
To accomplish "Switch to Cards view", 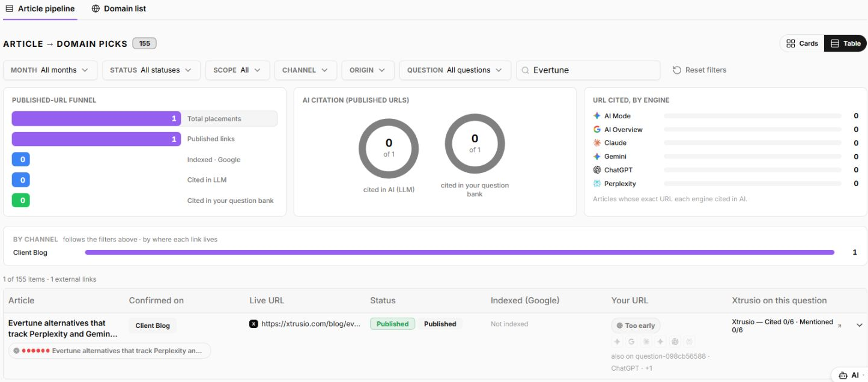I will coord(802,43).
